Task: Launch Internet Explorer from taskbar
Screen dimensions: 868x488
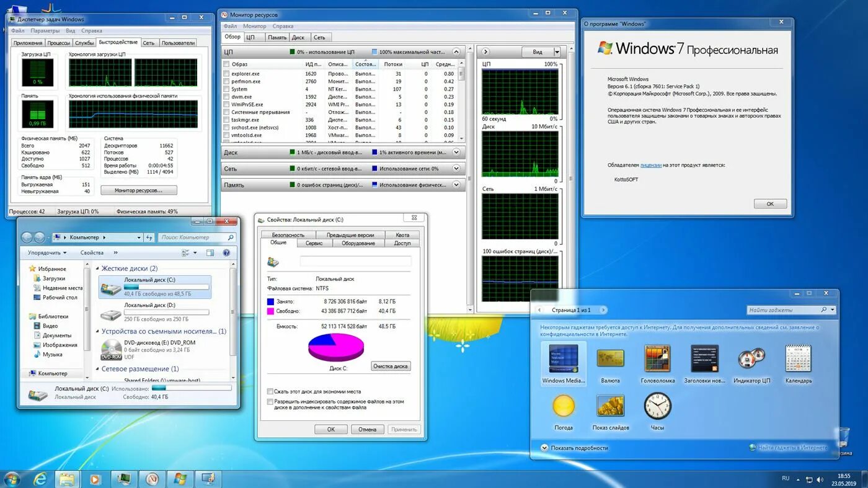Action: coord(40,479)
